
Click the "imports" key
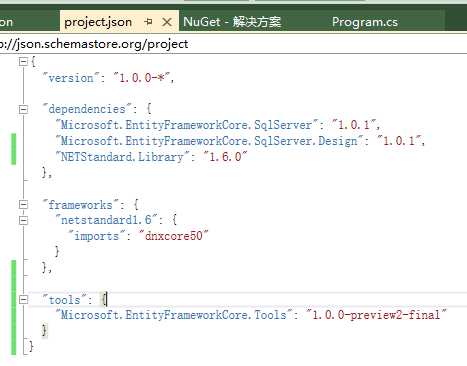[97, 236]
